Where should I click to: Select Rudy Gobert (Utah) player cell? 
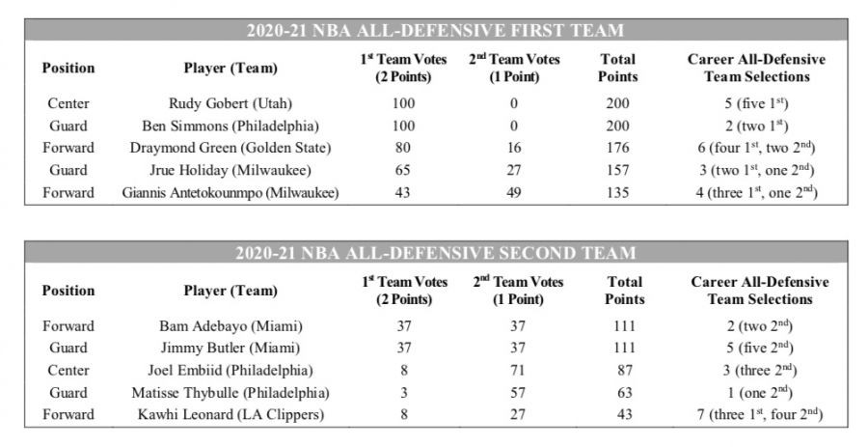click(x=231, y=103)
